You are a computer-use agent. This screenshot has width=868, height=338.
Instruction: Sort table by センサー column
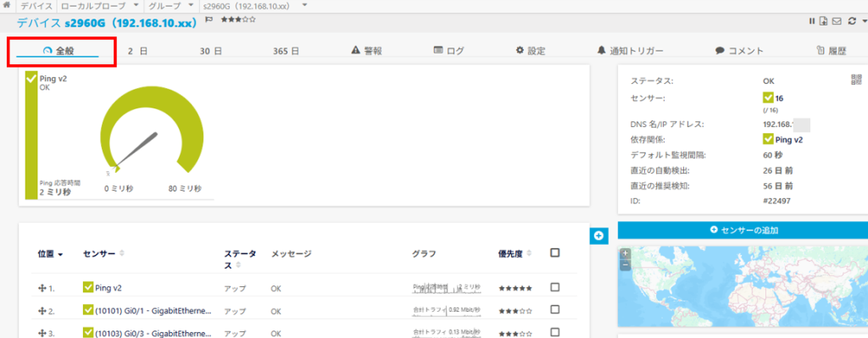click(x=103, y=254)
